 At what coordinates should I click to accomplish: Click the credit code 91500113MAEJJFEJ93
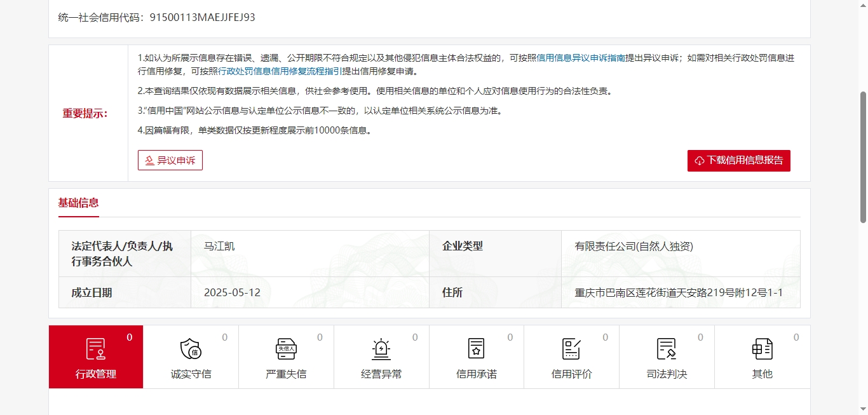[x=203, y=17]
